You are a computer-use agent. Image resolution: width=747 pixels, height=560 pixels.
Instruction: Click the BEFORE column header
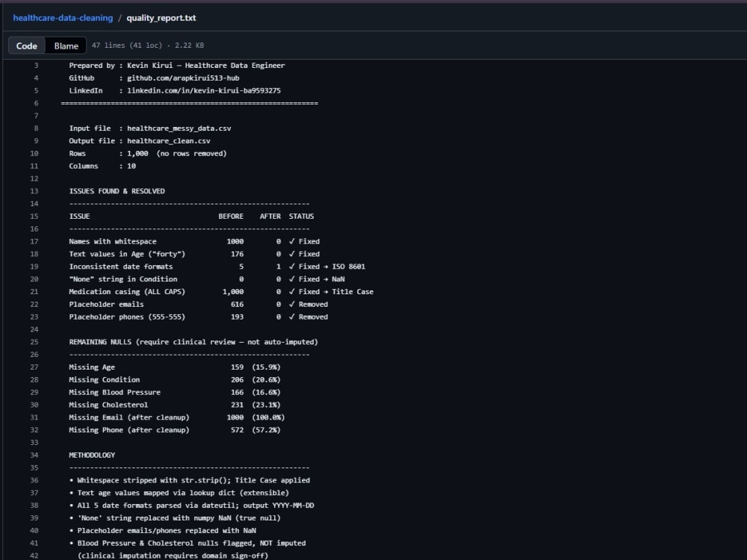pos(231,217)
